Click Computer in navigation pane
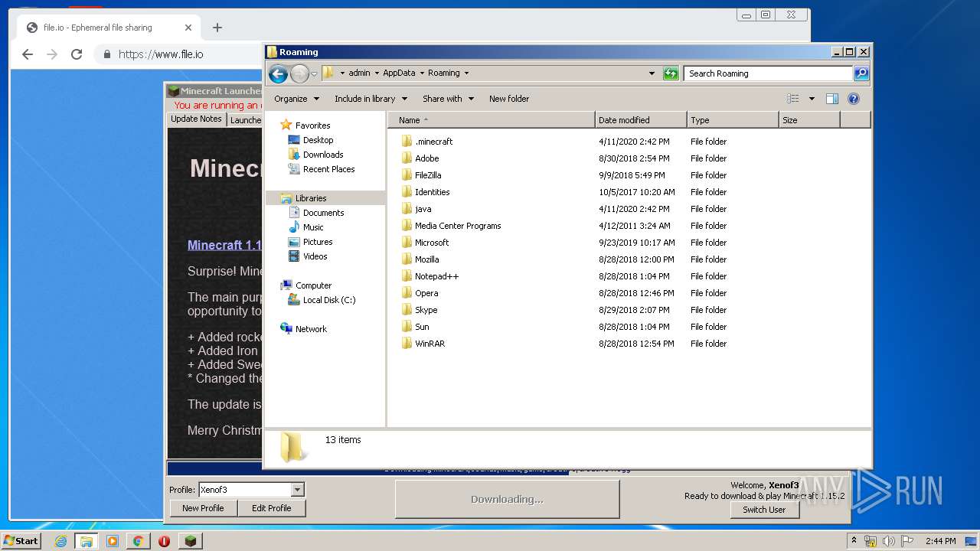This screenshot has width=980, height=551. (313, 285)
